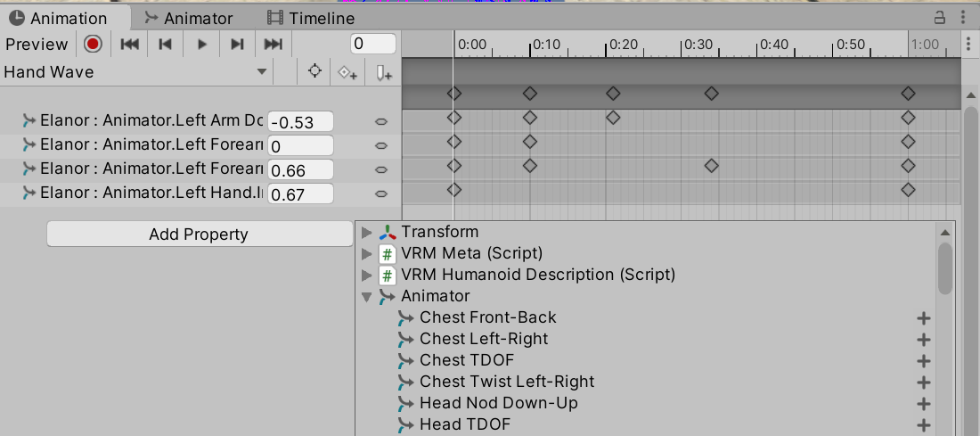Enable keyframe recording mode
Viewport: 980px width, 436px height.
94,44
